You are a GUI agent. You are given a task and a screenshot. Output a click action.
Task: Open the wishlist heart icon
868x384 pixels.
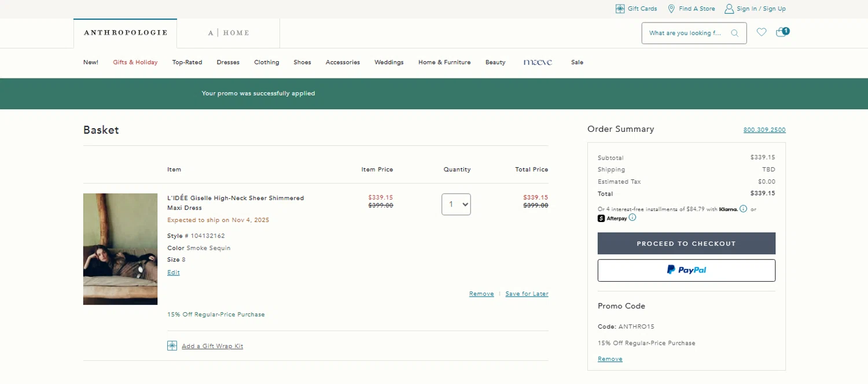point(762,32)
